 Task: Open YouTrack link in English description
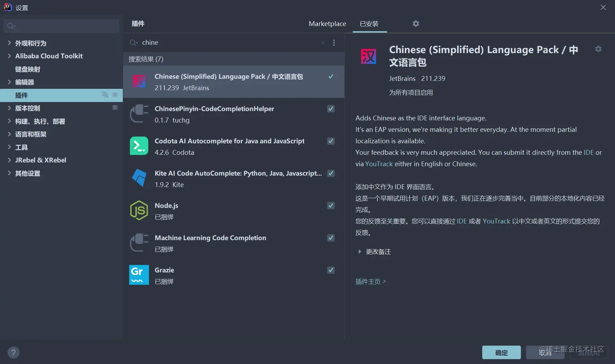[x=379, y=164]
